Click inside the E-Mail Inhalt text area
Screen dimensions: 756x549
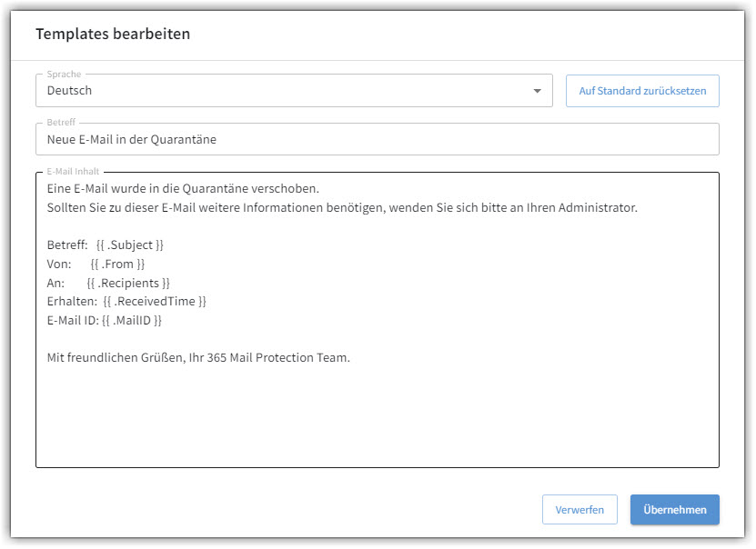click(377, 320)
